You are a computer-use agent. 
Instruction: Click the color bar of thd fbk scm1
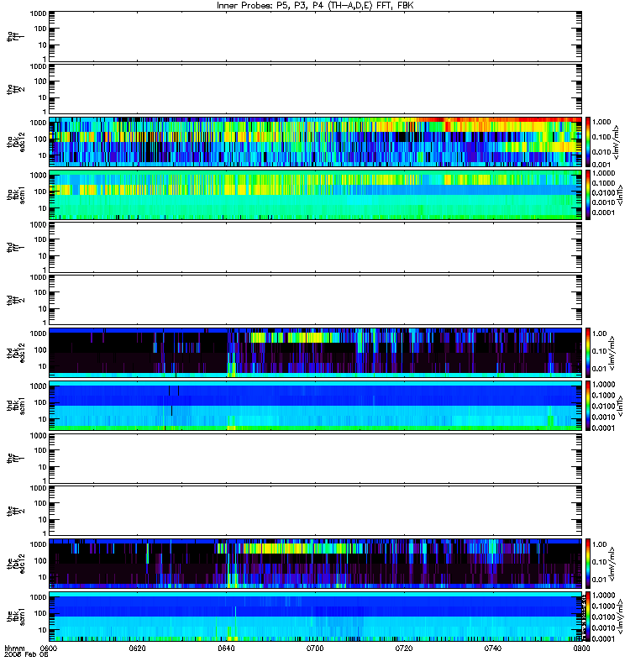pos(588,406)
